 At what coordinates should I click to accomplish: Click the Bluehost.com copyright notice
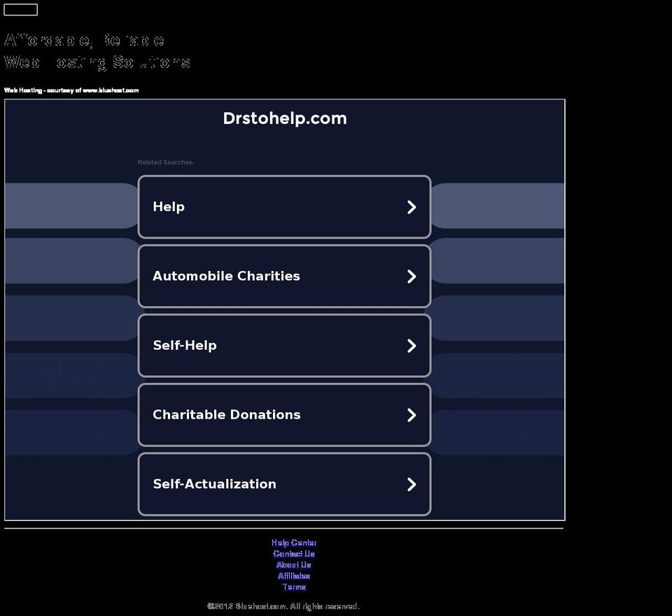click(283, 606)
